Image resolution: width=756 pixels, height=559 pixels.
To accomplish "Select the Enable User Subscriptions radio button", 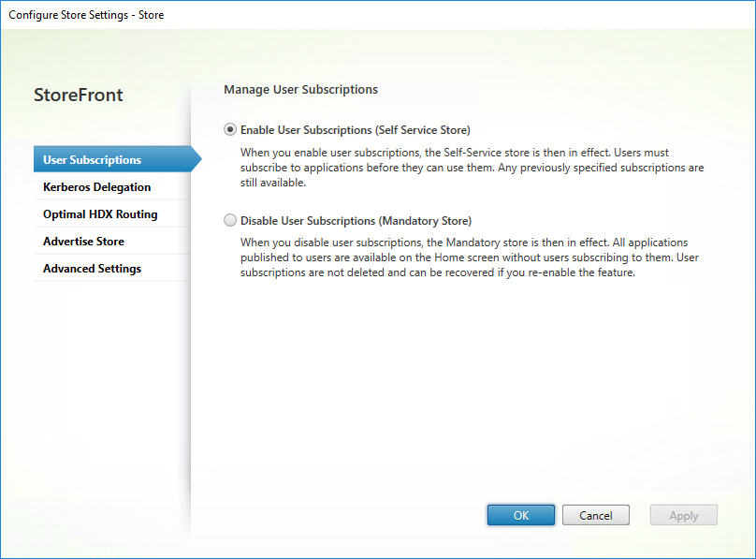I will coord(230,130).
